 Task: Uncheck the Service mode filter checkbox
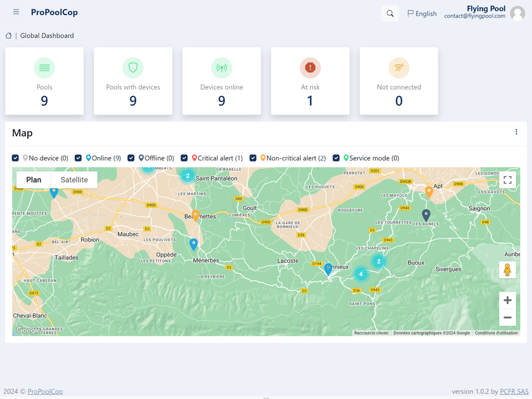[x=336, y=158]
